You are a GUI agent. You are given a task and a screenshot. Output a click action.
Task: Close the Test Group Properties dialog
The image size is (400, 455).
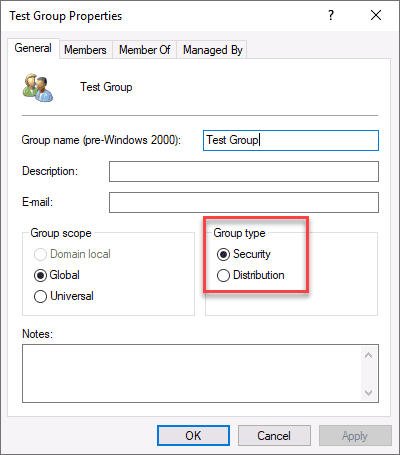point(376,15)
